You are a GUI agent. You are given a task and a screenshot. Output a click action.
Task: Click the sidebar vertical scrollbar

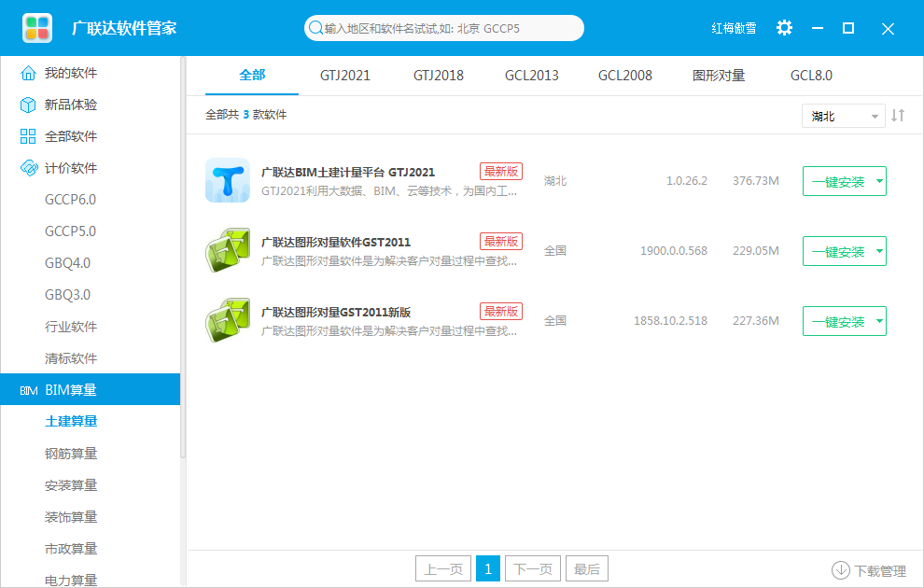pos(183,258)
